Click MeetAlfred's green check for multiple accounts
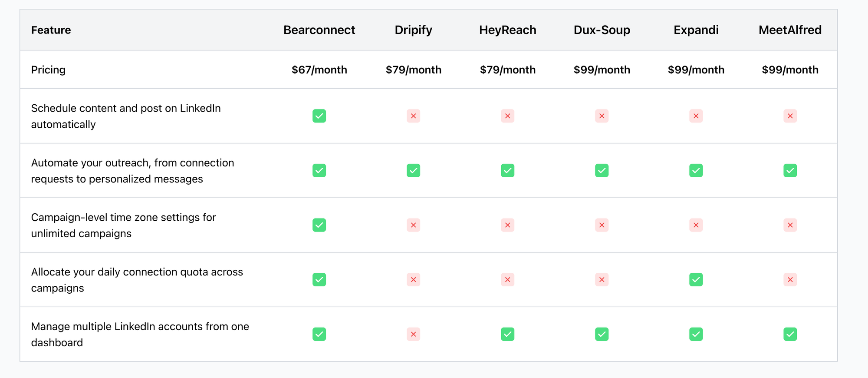868x378 pixels. coord(790,334)
